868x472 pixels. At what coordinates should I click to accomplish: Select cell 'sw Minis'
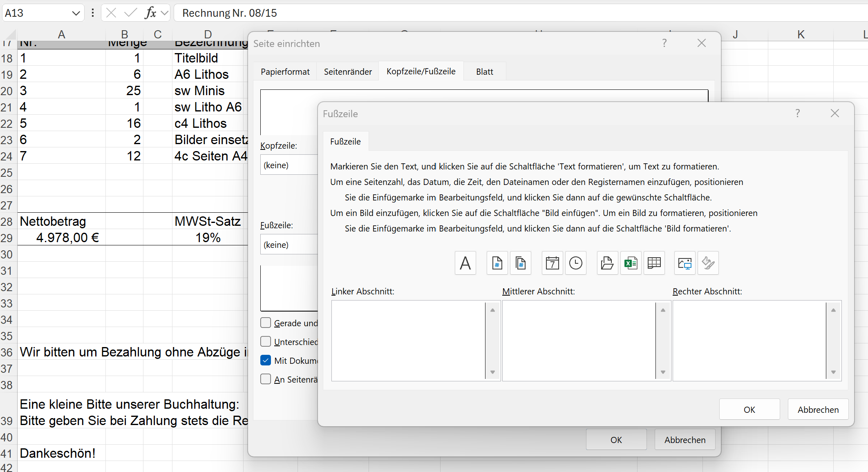(x=208, y=91)
